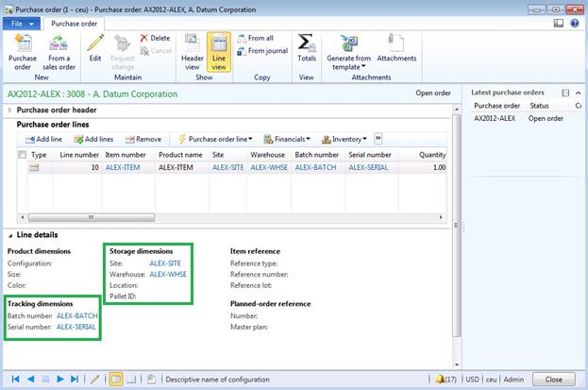Click Serial number value under Tracking dimensions
This screenshot has width=588, height=390.
click(76, 327)
